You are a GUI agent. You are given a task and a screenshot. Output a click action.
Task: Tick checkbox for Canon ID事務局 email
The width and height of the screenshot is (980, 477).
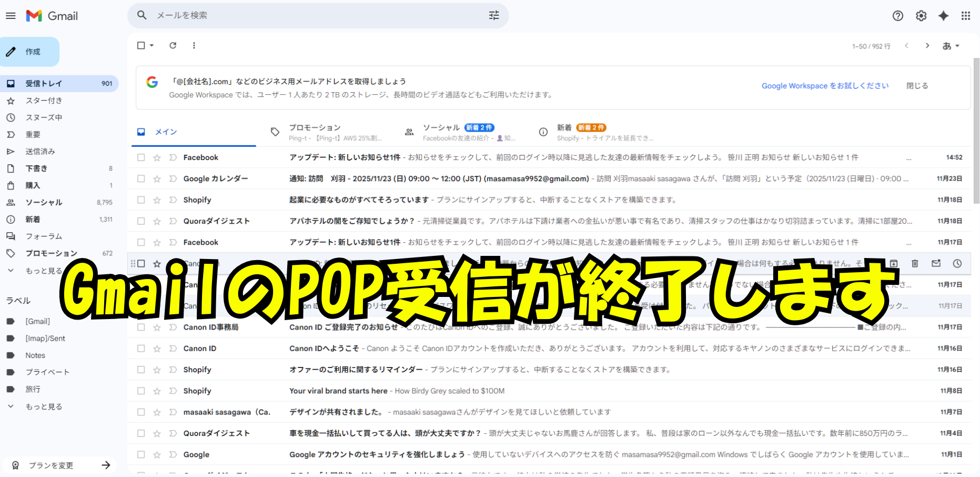[x=141, y=327]
